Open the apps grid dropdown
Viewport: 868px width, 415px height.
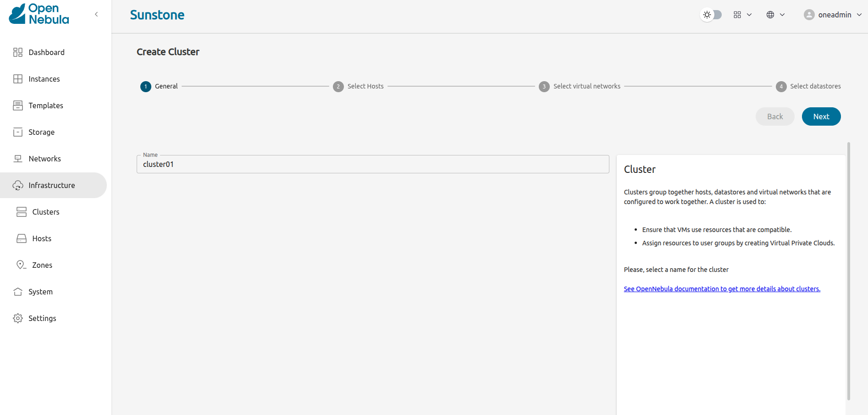[x=742, y=15]
